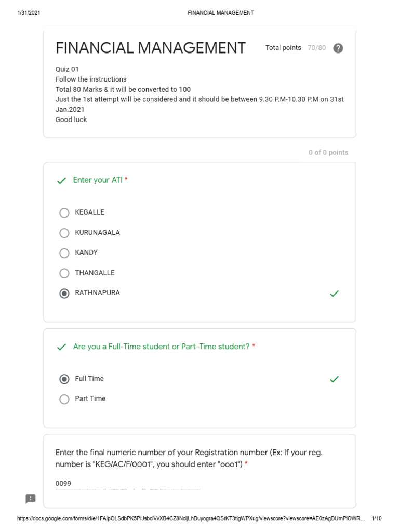Image resolution: width=399 pixels, height=532 pixels.
Task: Click the 0 of 0 points label
Action: (x=328, y=152)
